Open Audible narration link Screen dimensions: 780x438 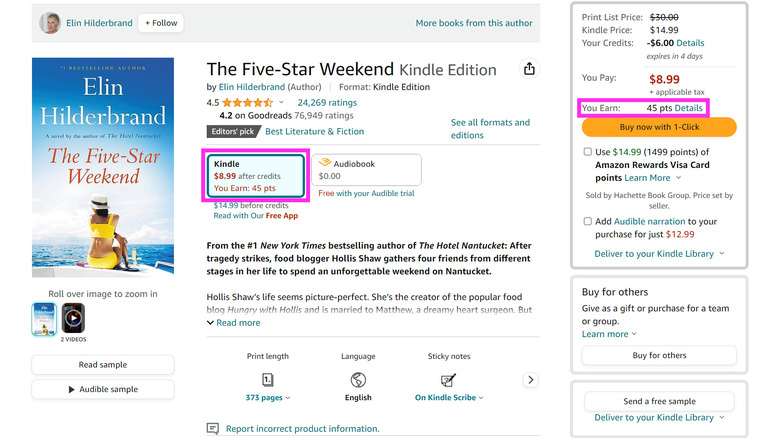[x=649, y=221]
